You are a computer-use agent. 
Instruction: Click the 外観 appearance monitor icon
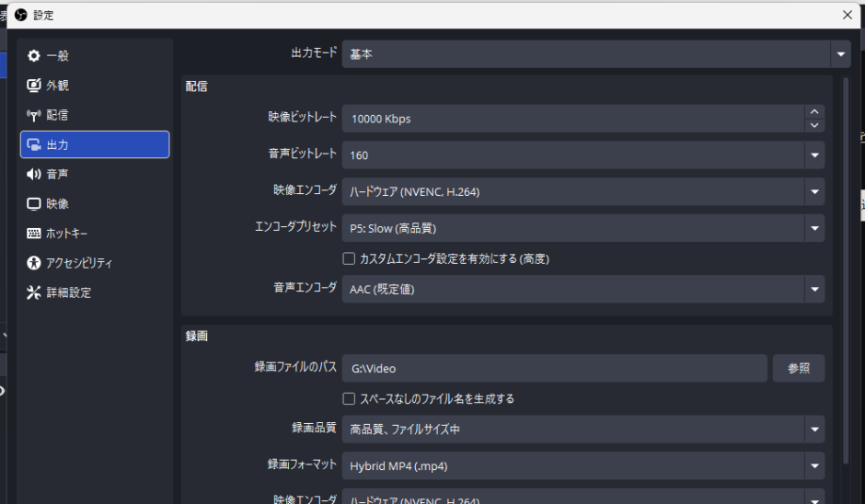click(x=34, y=86)
